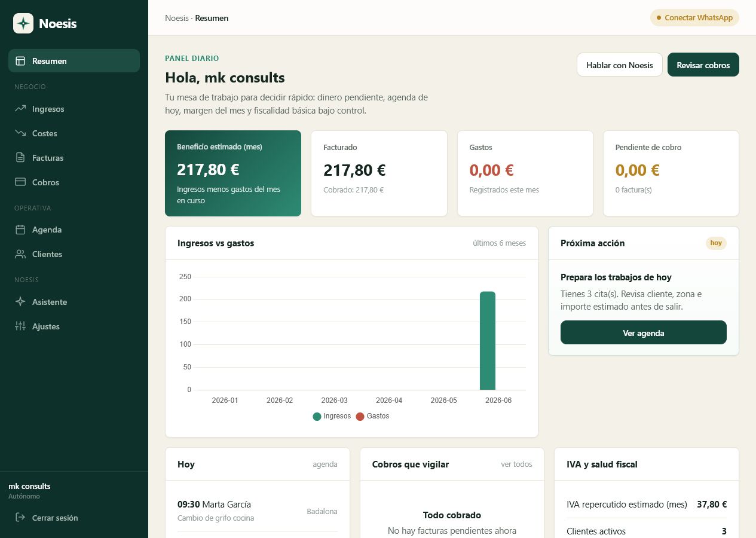Screen dimensions: 756x538
Task: Open Ajustes settings page
Action: pos(74,326)
